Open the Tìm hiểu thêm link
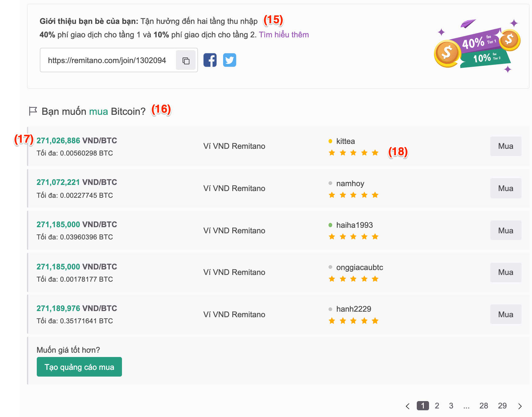This screenshot has height=417, width=532. (284, 35)
